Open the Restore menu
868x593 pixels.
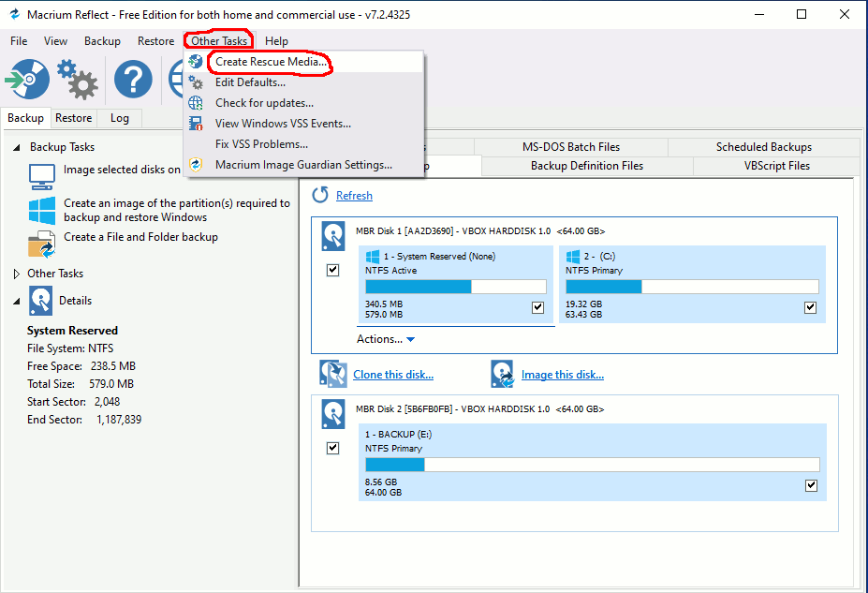(x=155, y=41)
